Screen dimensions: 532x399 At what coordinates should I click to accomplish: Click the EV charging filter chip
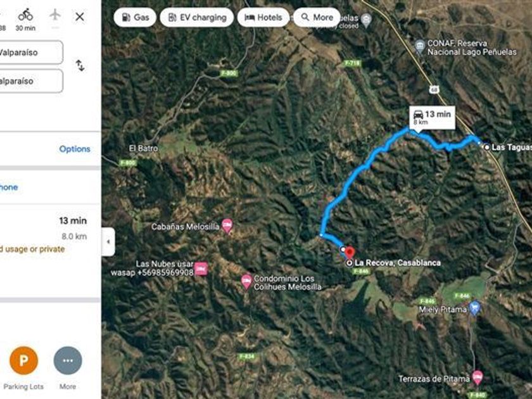pyautogui.click(x=197, y=17)
